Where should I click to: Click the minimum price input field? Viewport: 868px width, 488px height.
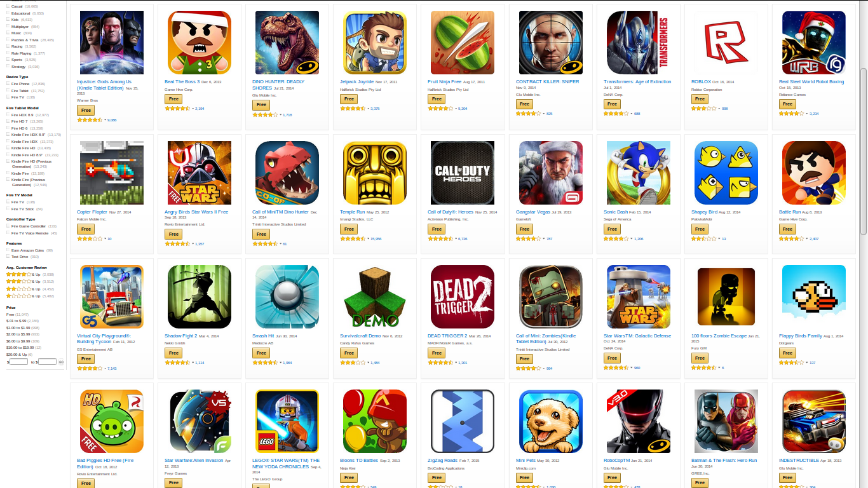(x=19, y=362)
